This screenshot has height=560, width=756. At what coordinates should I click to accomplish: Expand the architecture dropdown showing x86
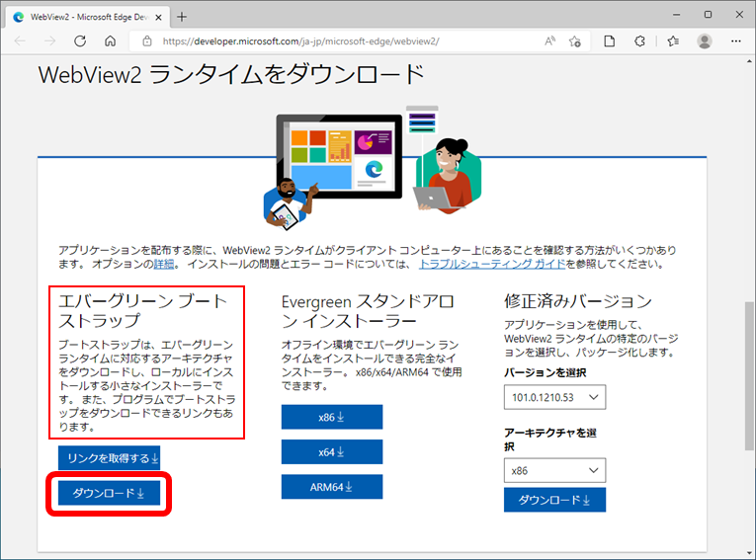coord(555,470)
